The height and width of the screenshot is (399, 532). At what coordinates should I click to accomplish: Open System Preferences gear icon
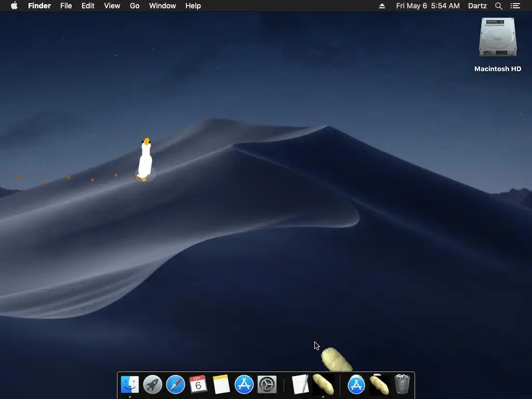click(x=267, y=384)
